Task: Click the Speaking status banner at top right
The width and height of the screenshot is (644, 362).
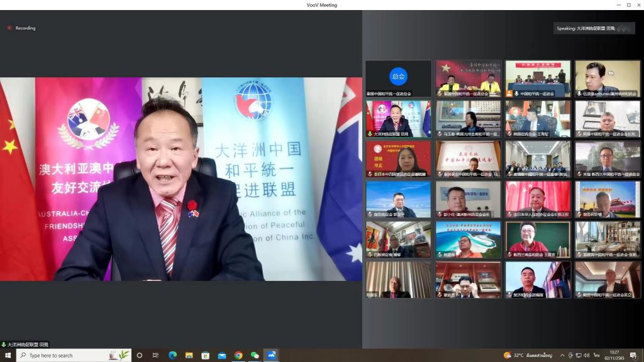Action: click(594, 28)
